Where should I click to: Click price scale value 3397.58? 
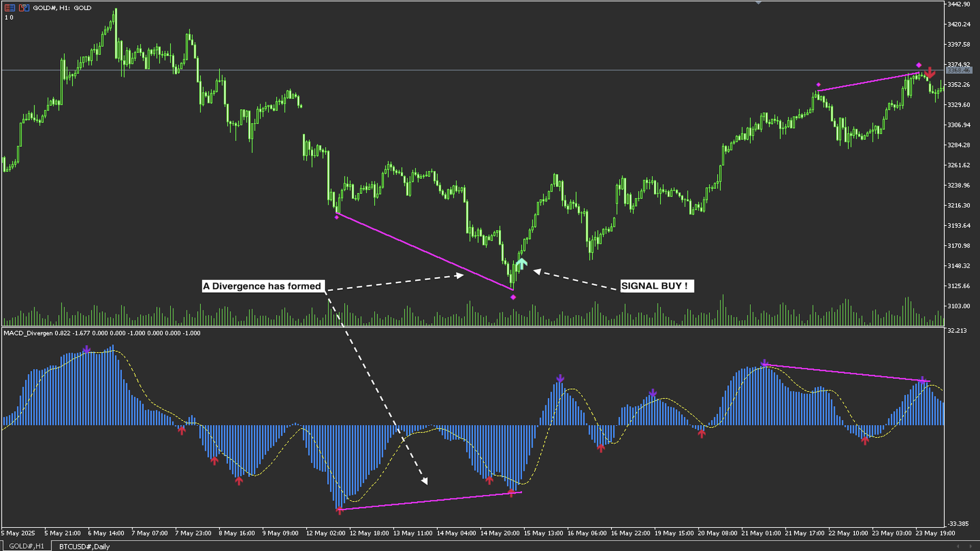959,44
